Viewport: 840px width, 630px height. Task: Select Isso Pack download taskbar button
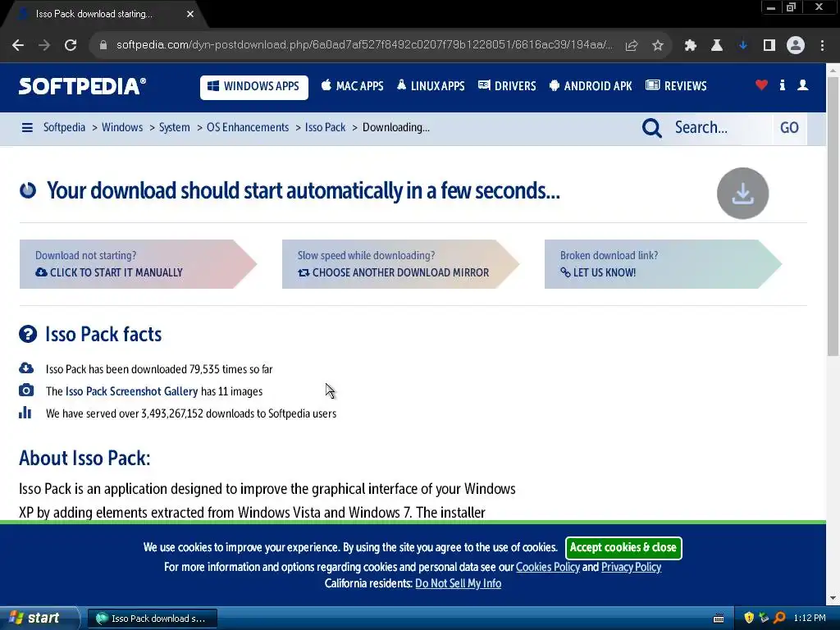pos(152,619)
